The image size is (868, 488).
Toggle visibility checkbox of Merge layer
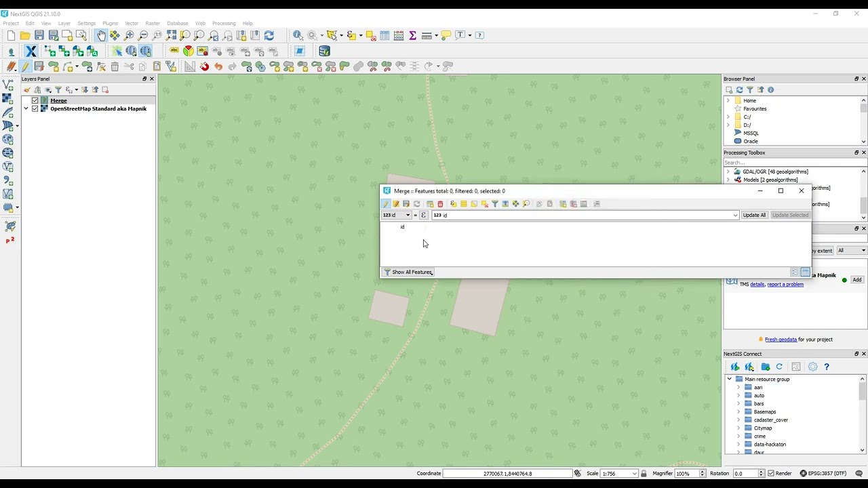35,100
